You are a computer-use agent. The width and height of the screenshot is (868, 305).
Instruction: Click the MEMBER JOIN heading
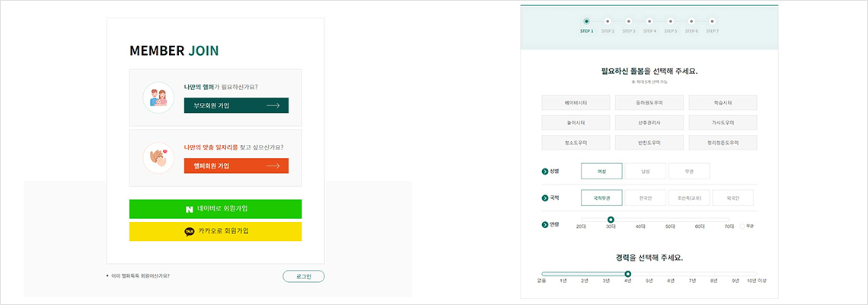[174, 51]
